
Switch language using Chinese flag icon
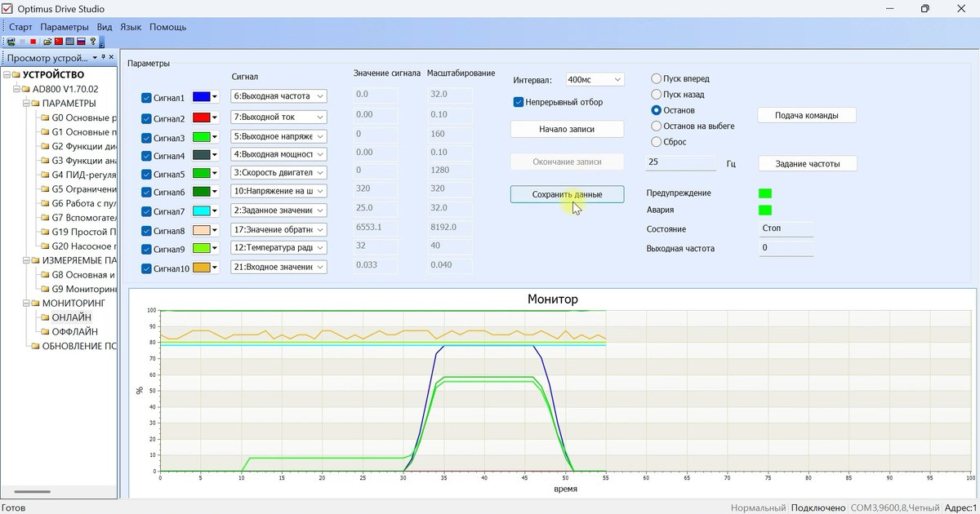click(59, 42)
